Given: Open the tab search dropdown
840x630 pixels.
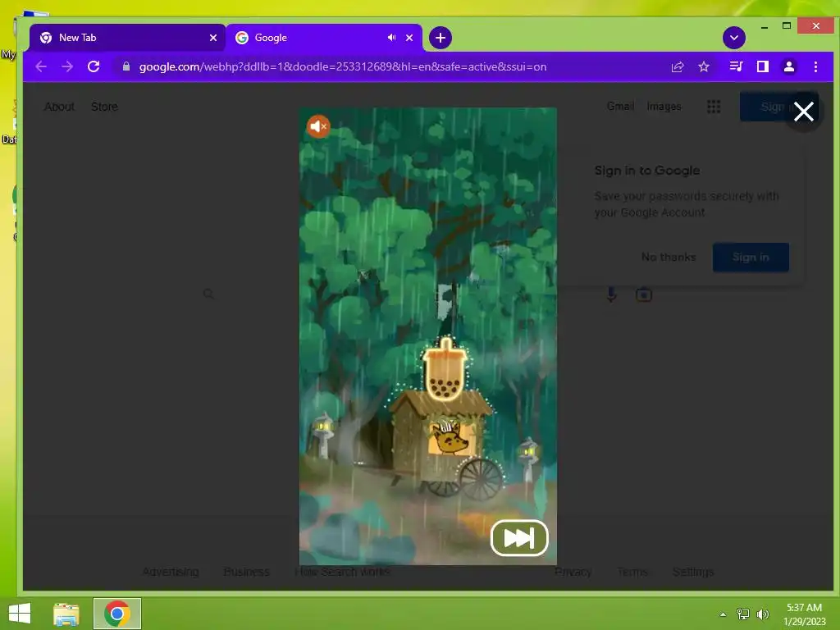Looking at the screenshot, I should click(734, 38).
